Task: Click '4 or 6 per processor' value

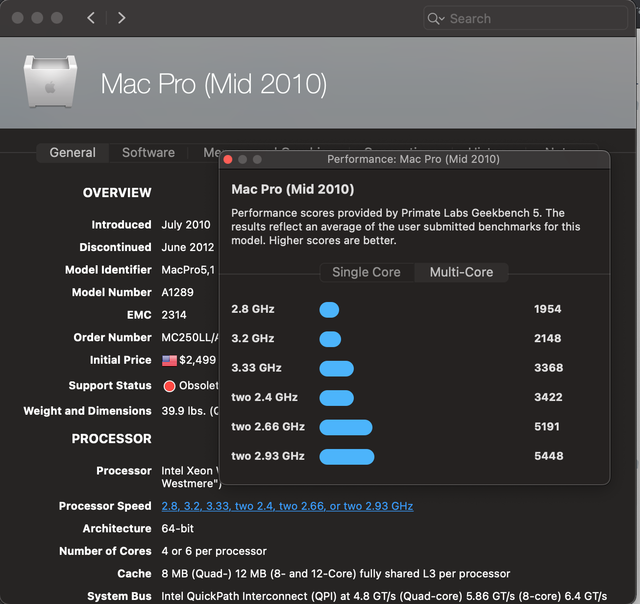Action: tap(214, 551)
